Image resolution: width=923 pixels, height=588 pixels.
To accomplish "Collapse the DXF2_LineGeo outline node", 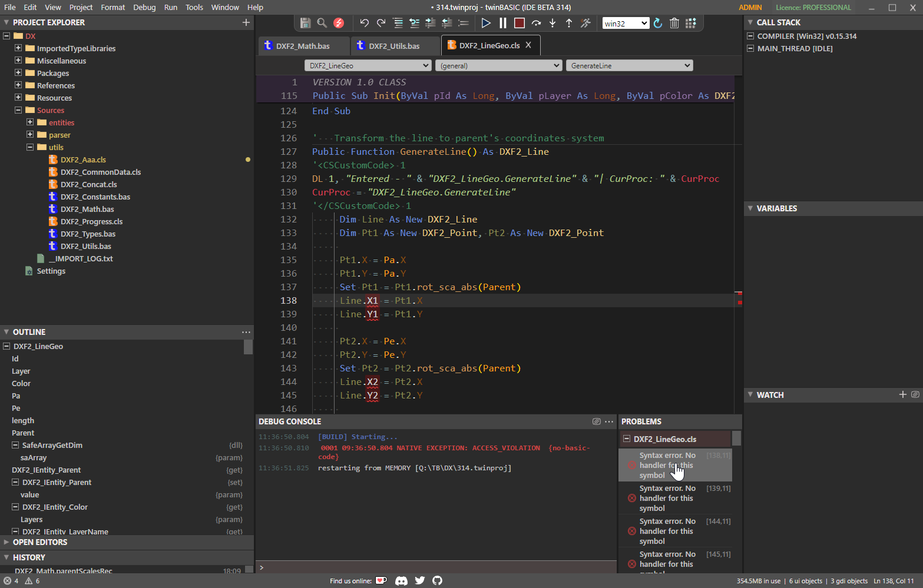I will pyautogui.click(x=5, y=346).
